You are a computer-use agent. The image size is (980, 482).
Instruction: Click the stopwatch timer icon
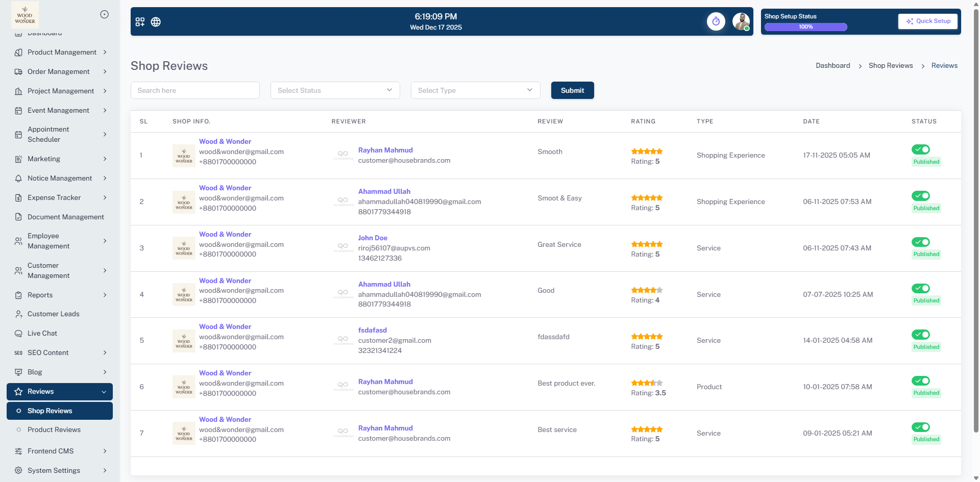coord(716,21)
